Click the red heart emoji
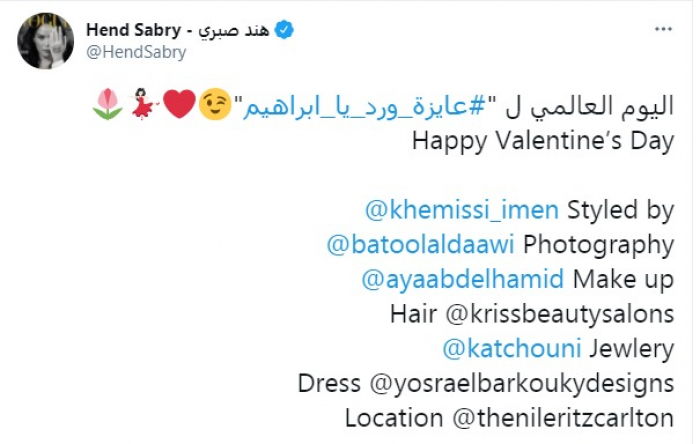The height and width of the screenshot is (444, 700). click(x=178, y=102)
